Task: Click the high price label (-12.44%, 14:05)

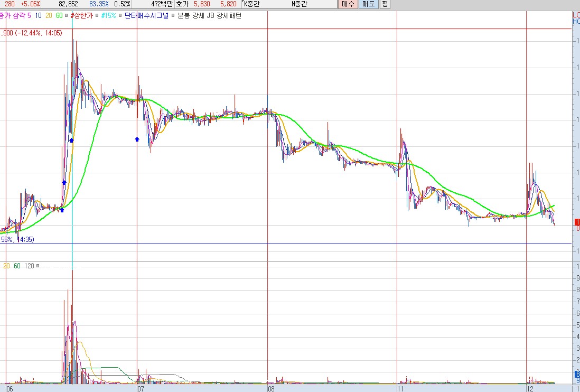Action: point(32,33)
